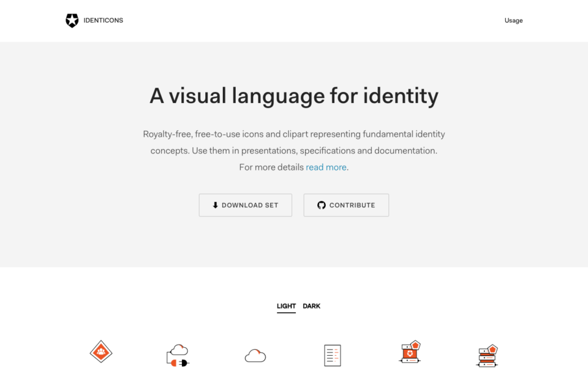
Task: Click the document checklist clipart icon
Action: click(x=333, y=354)
